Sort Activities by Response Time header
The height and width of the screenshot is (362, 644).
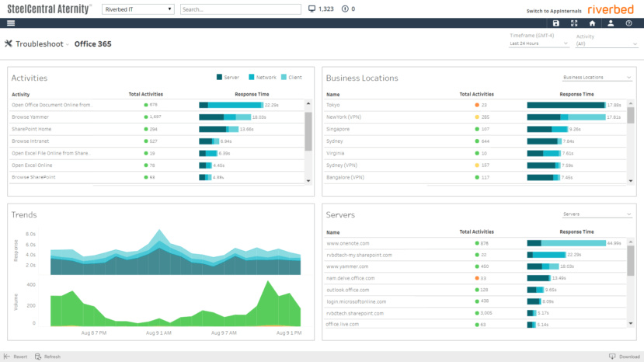click(252, 94)
